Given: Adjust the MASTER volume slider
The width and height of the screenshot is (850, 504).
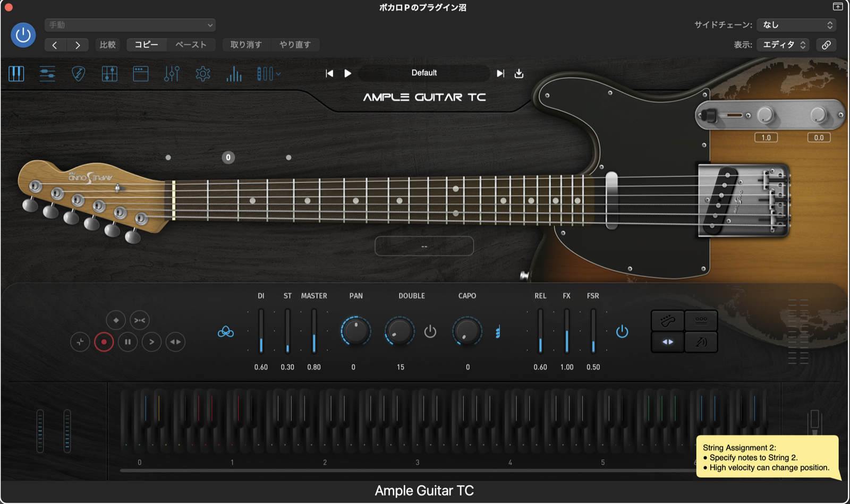Looking at the screenshot, I should click(314, 331).
